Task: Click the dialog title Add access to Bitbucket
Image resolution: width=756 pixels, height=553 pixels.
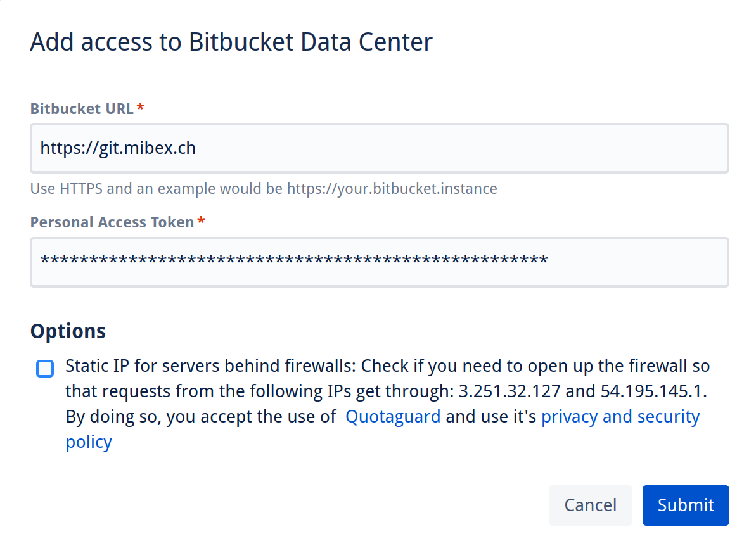Action: point(231,42)
